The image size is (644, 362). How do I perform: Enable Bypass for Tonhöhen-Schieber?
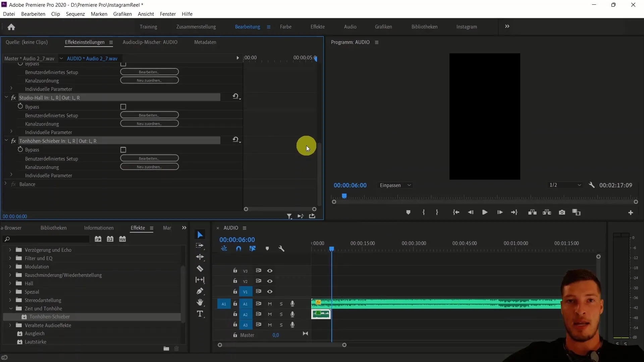point(123,150)
